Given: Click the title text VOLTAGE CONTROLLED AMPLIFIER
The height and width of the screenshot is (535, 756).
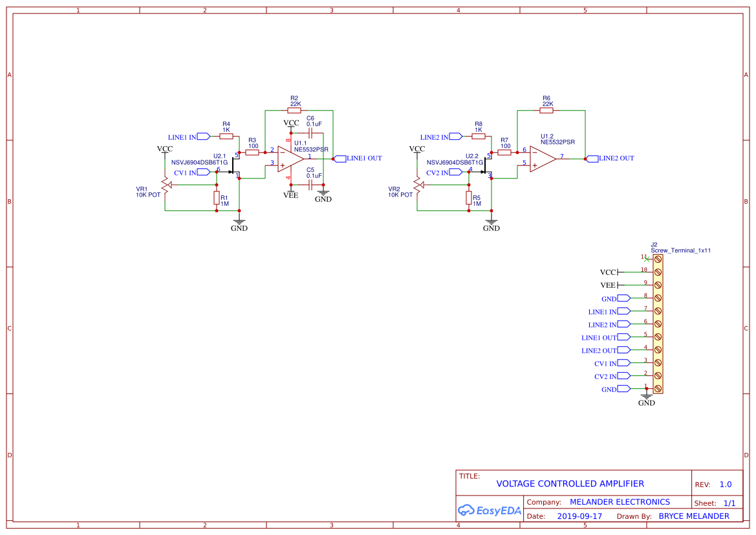Looking at the screenshot, I should coord(570,483).
